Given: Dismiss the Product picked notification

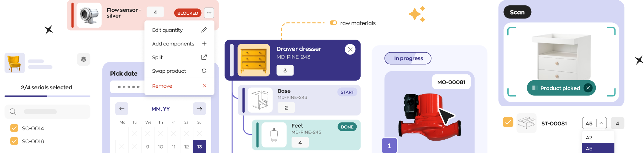Looking at the screenshot, I should click(x=588, y=88).
